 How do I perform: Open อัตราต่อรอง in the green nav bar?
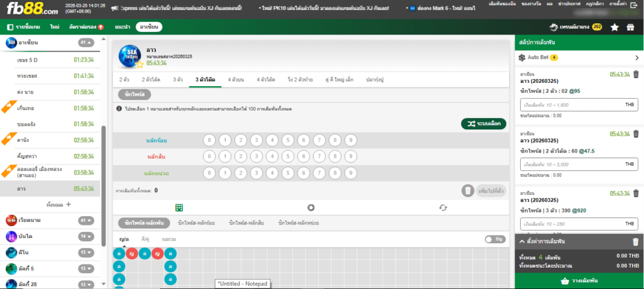(86, 27)
